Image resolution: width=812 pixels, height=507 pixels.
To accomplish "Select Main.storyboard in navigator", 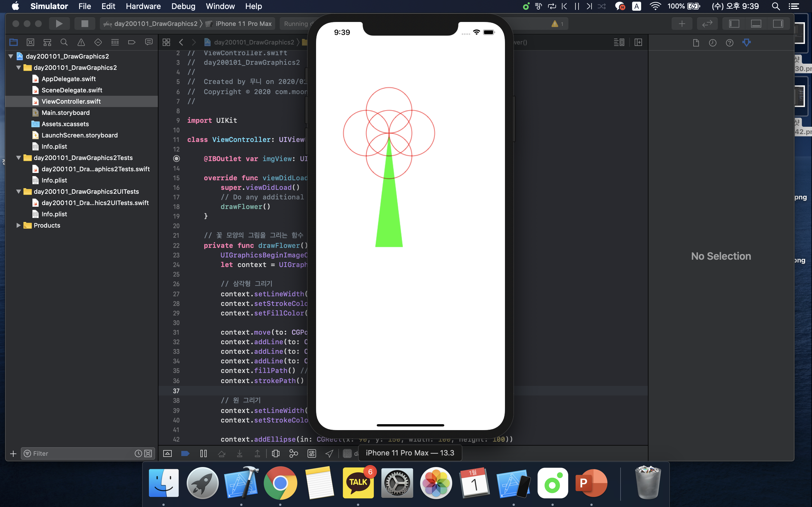I will (x=65, y=113).
